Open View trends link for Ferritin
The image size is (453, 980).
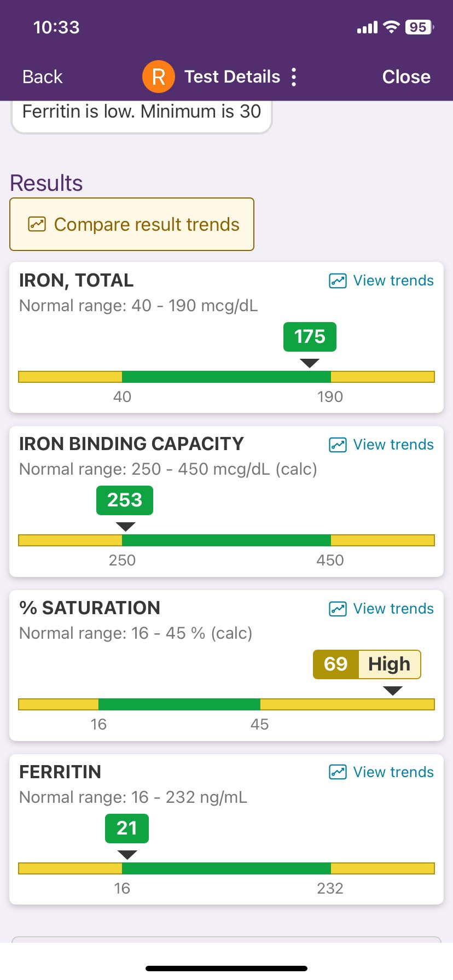coord(393,772)
